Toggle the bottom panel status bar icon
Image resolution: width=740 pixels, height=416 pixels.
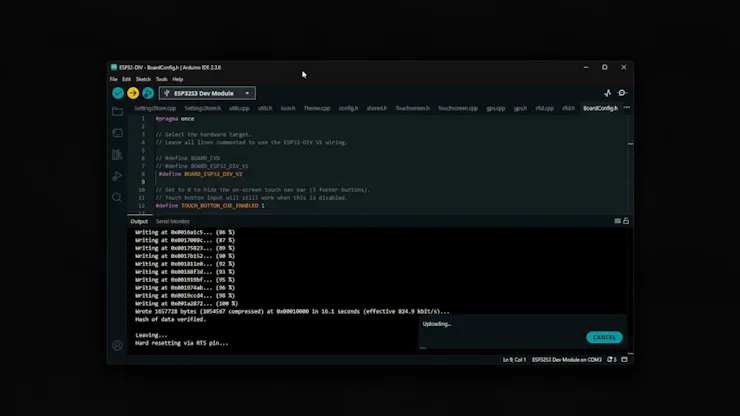click(624, 360)
